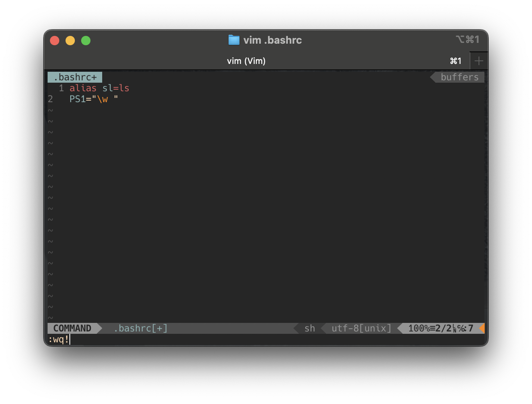
Task: Select the alias sl=ls text on line 1
Action: [99, 88]
